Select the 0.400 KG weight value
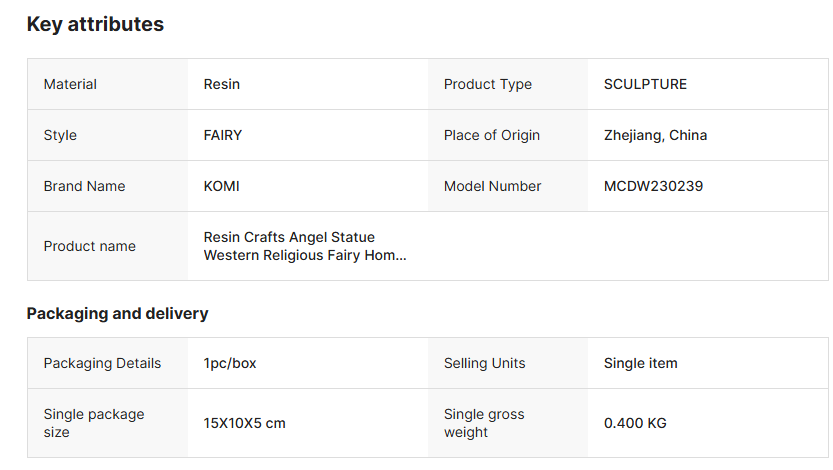 click(x=635, y=423)
